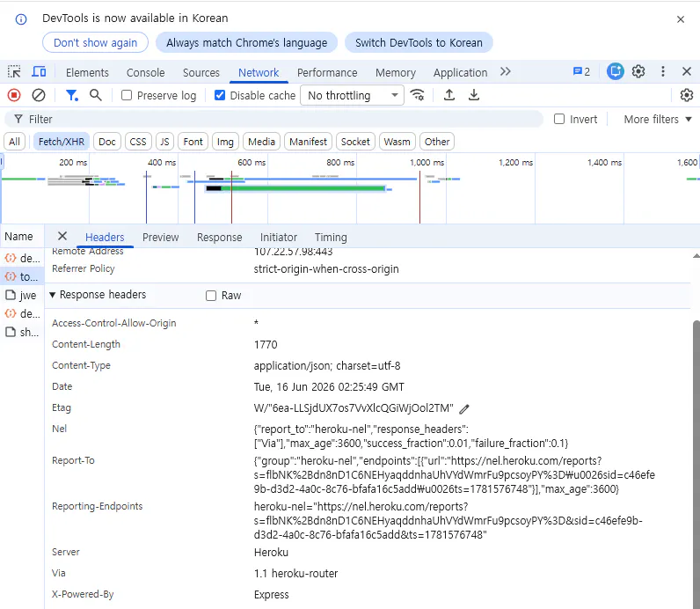Uncheck Disable cache checkbox
Image resolution: width=700 pixels, height=609 pixels.
[220, 95]
